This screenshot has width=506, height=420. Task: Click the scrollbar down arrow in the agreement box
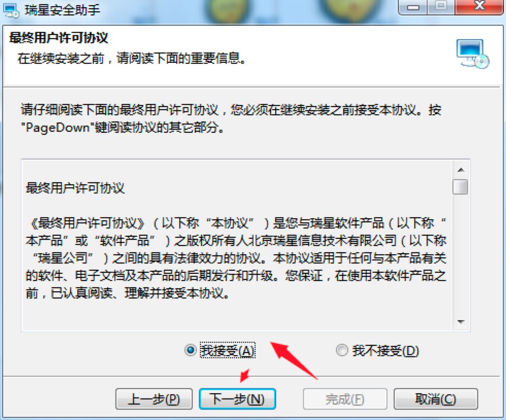click(461, 322)
